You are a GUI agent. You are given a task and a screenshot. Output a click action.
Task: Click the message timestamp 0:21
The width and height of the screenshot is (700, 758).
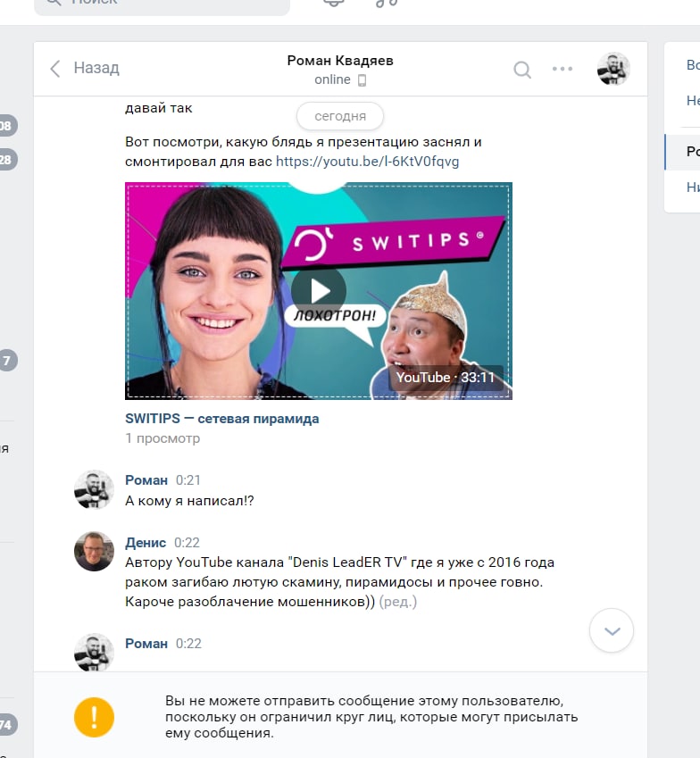(x=188, y=480)
